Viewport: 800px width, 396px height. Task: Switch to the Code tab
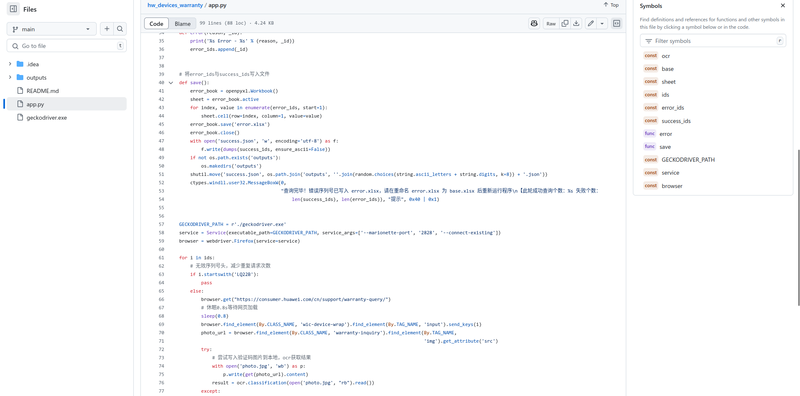point(156,23)
